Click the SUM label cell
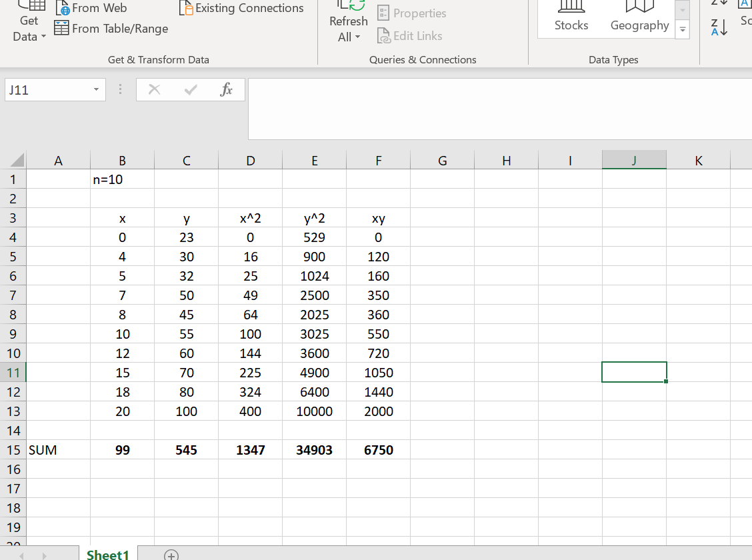Image resolution: width=752 pixels, height=560 pixels. pos(58,450)
